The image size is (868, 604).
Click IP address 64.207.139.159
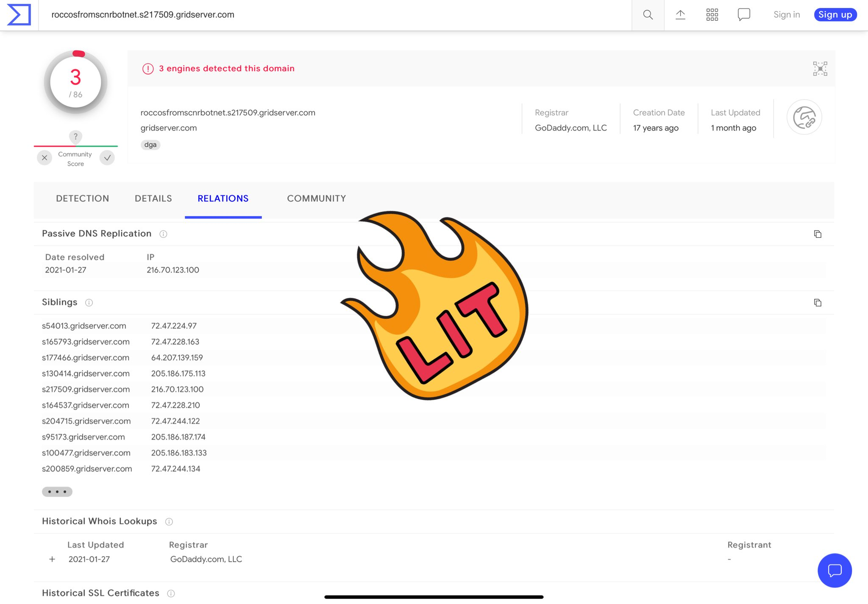click(x=177, y=358)
